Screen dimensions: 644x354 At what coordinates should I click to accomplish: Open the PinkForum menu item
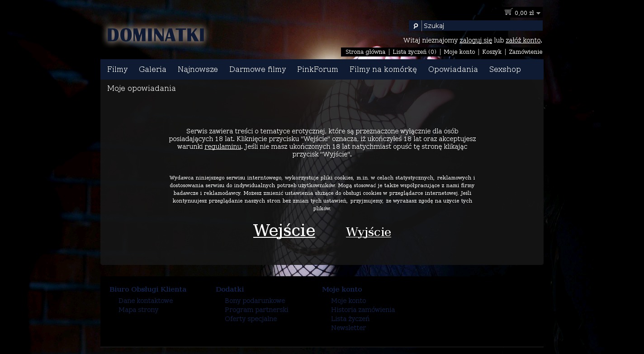317,69
